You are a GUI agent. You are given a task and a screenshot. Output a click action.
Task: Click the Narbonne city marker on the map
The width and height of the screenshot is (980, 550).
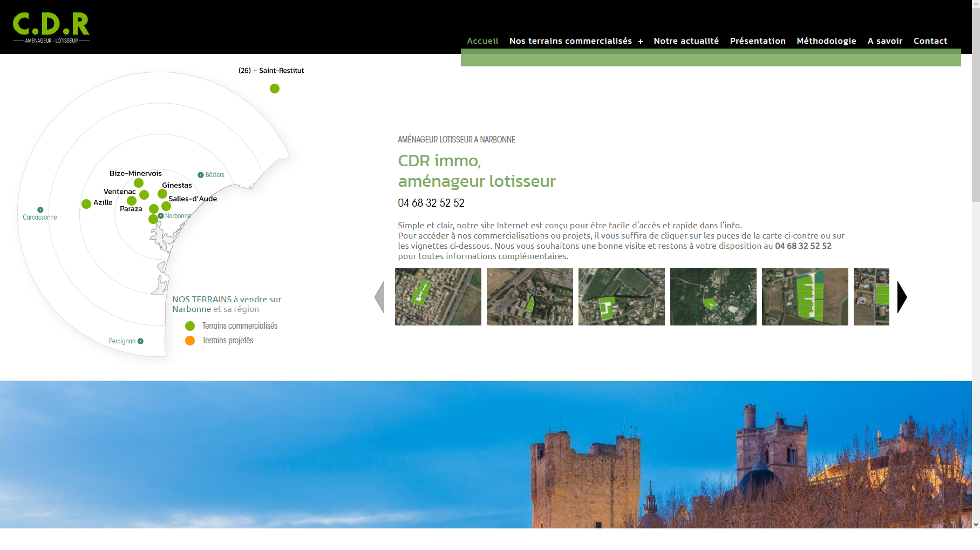point(161,216)
